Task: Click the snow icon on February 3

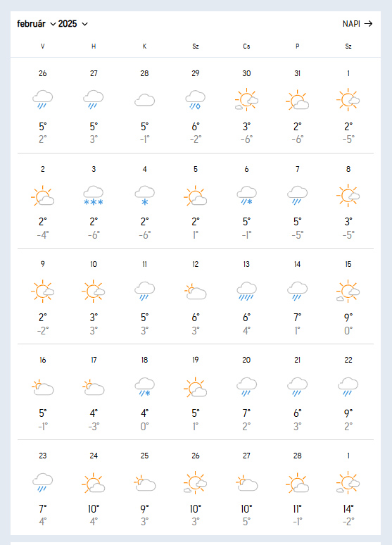Action: tap(94, 196)
